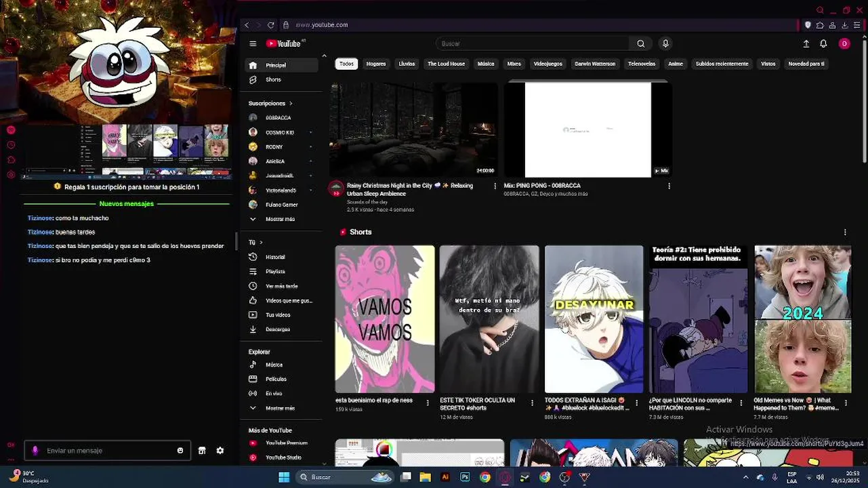This screenshot has width=868, height=488.
Task: Open the Fulano Gamer subscription channel
Action: tap(281, 204)
